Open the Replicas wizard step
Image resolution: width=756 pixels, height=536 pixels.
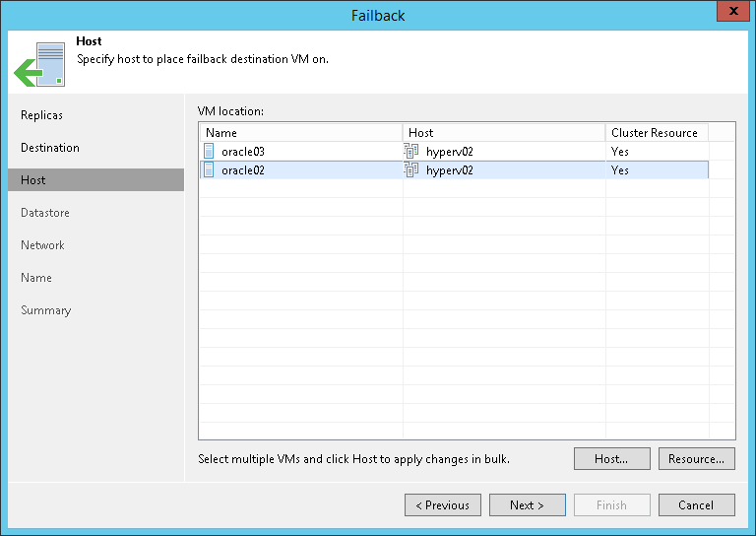tap(41, 115)
